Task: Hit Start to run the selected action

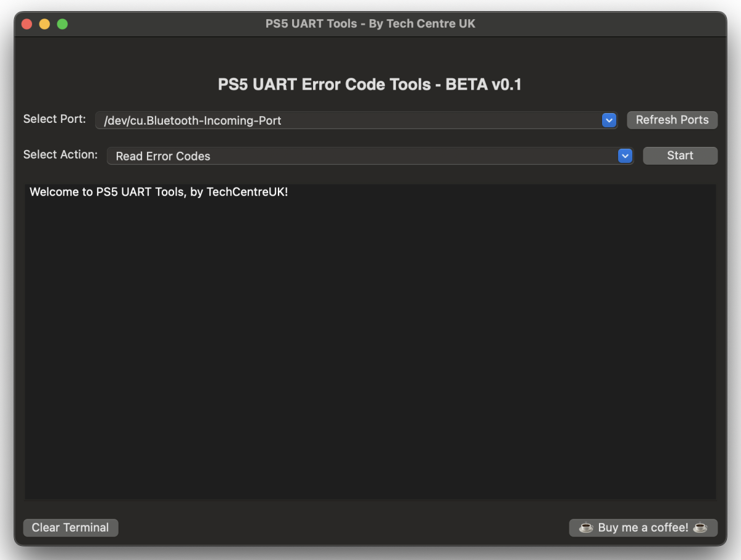Action: click(x=680, y=155)
